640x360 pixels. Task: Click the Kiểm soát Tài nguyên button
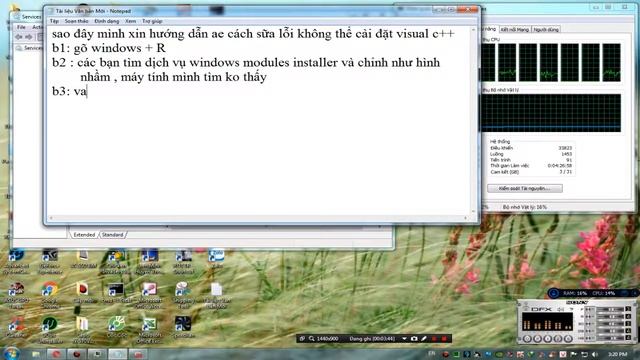(x=524, y=188)
